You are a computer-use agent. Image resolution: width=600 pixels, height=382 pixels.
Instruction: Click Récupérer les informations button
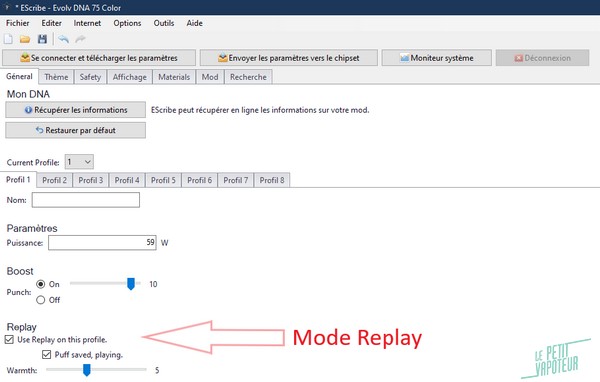pyautogui.click(x=75, y=110)
